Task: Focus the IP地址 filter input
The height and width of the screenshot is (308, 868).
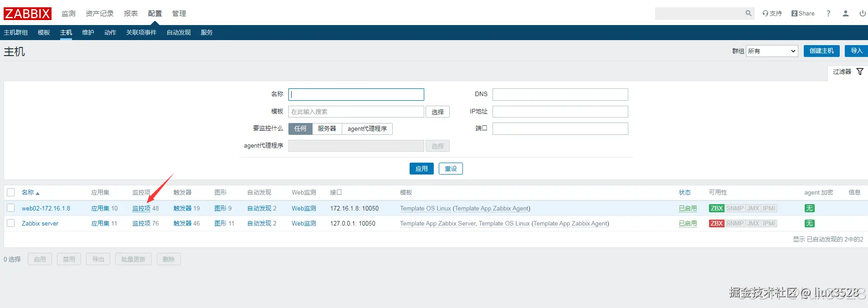Action: 560,112
